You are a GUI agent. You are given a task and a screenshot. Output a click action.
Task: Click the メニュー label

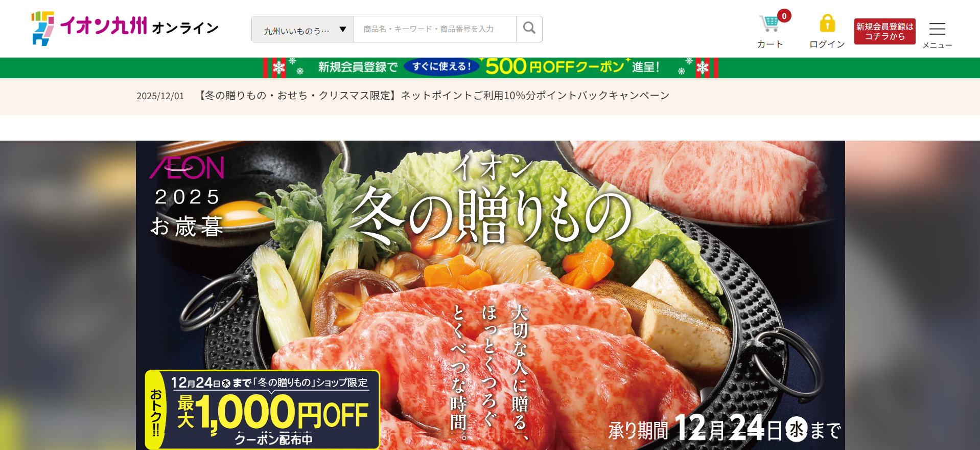(x=937, y=45)
